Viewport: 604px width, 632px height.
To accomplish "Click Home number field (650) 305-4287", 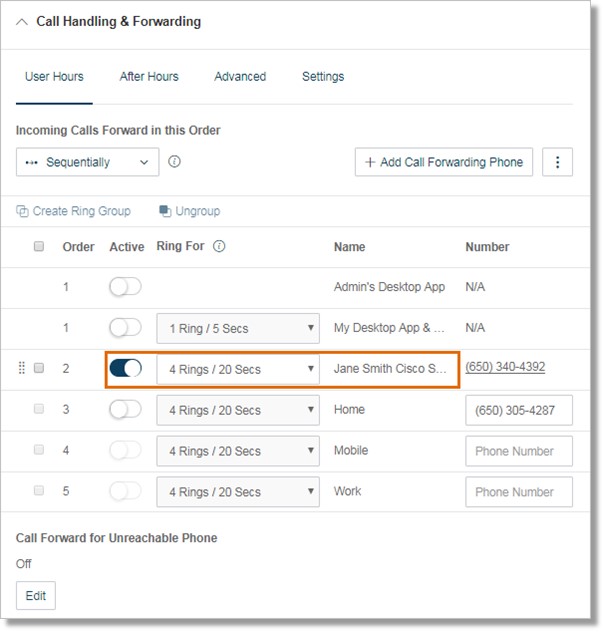I will 519,410.
